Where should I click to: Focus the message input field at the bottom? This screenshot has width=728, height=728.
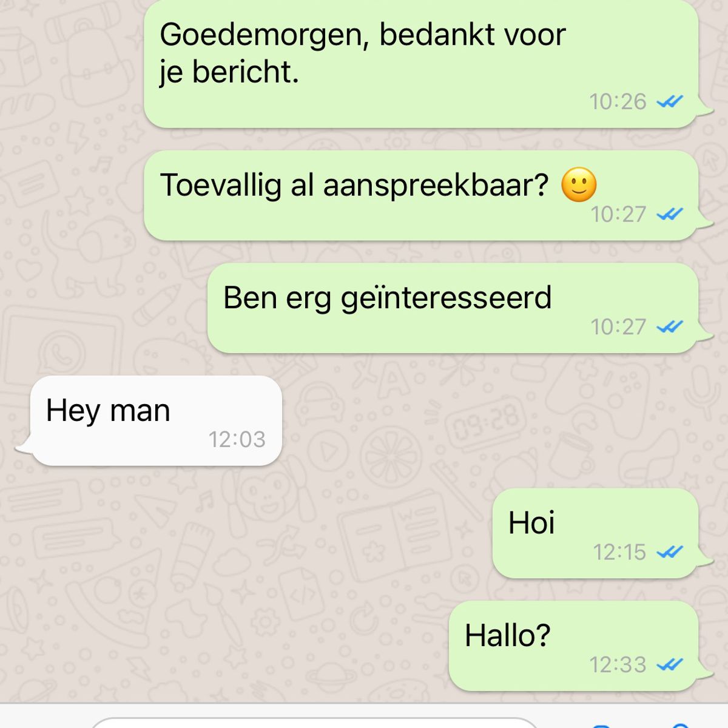coord(314,723)
